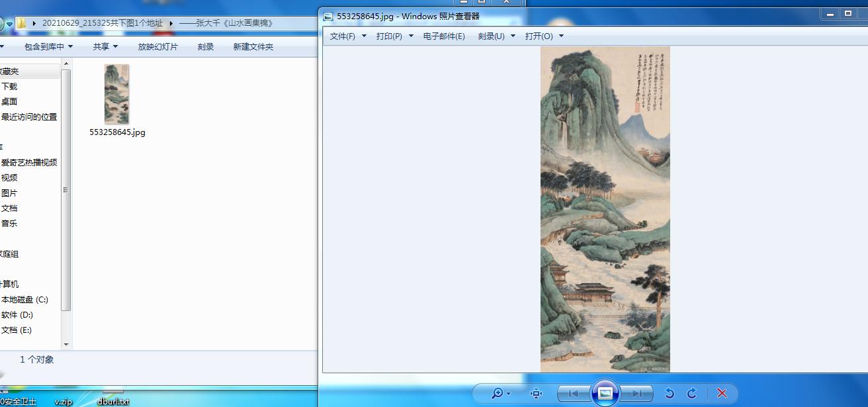
Task: Click 新建文件夹 in Explorer toolbar
Action: 253,47
